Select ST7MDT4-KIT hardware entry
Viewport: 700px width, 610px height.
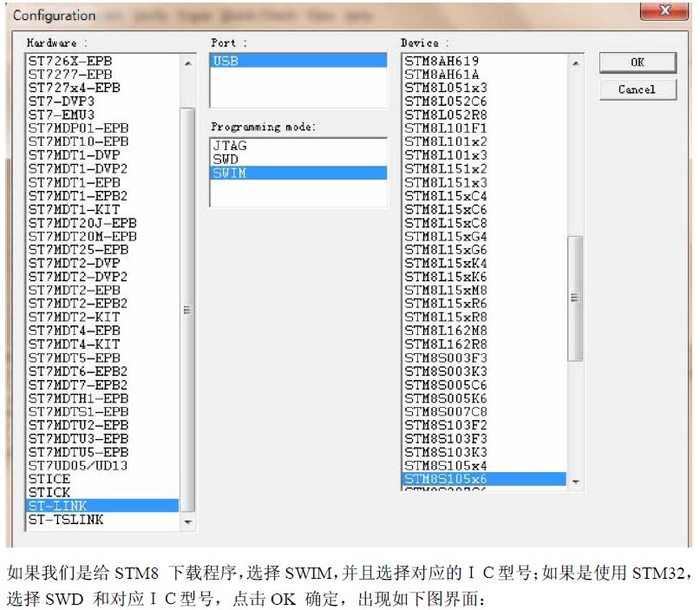(x=102, y=344)
